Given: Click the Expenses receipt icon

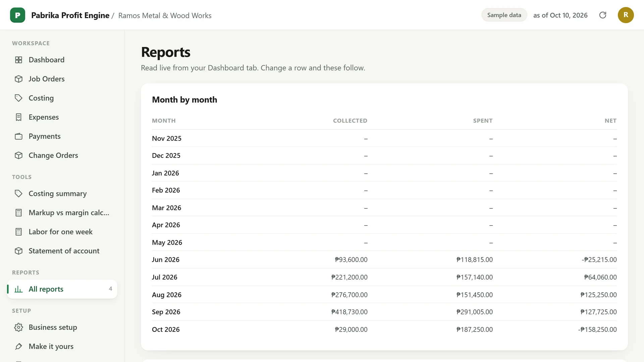Looking at the screenshot, I should [19, 117].
